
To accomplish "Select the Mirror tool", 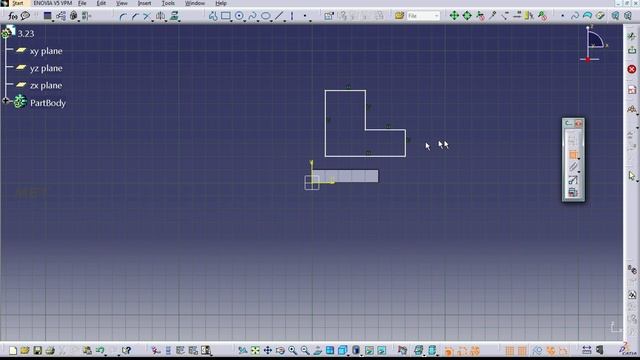I will (x=160, y=16).
